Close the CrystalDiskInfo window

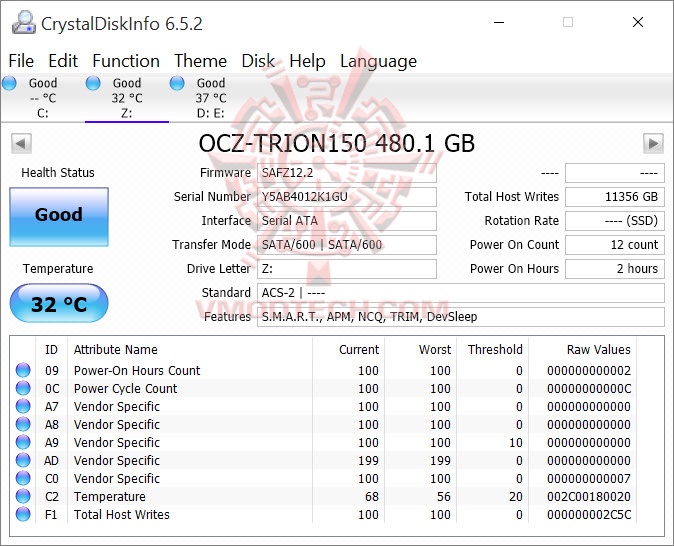pos(638,22)
